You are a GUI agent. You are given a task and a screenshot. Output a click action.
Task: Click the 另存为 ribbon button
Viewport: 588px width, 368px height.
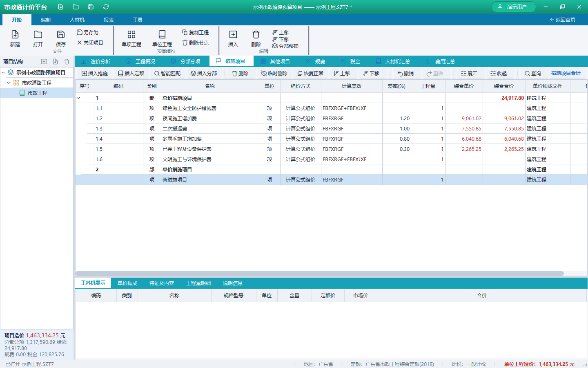(x=88, y=32)
